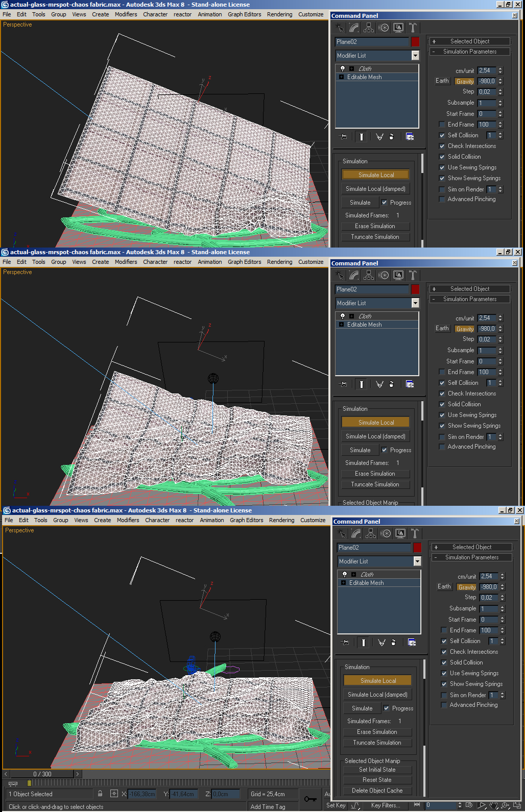Image resolution: width=525 pixels, height=812 pixels.
Task: Click the 0 / 300 time slider
Action: [42, 774]
